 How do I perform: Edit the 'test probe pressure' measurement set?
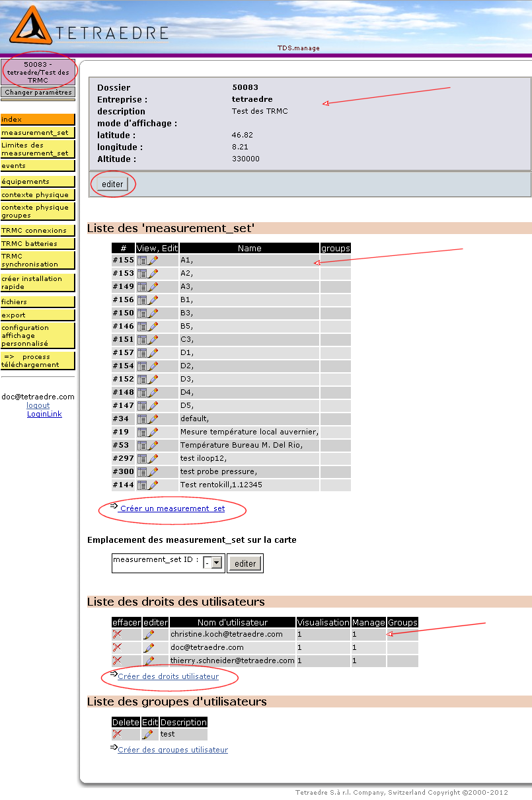point(153,472)
